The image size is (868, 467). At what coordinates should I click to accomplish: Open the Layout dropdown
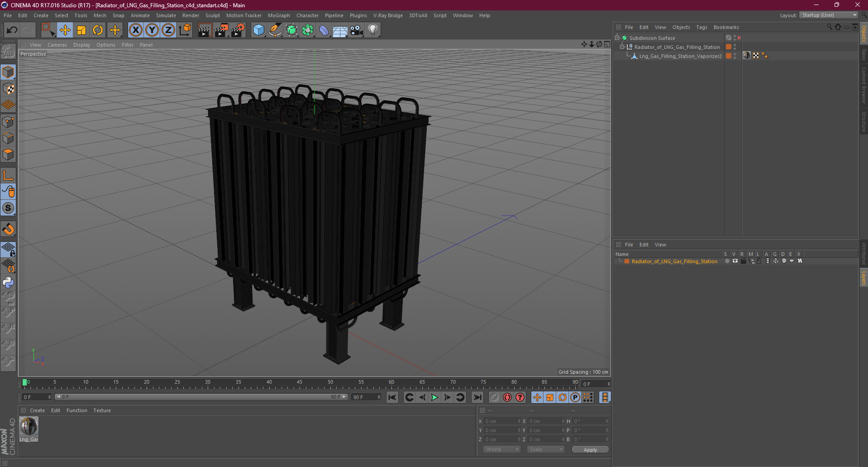click(829, 15)
